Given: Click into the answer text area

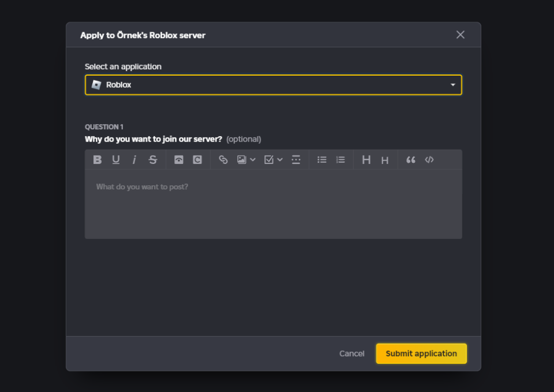Looking at the screenshot, I should 274,204.
